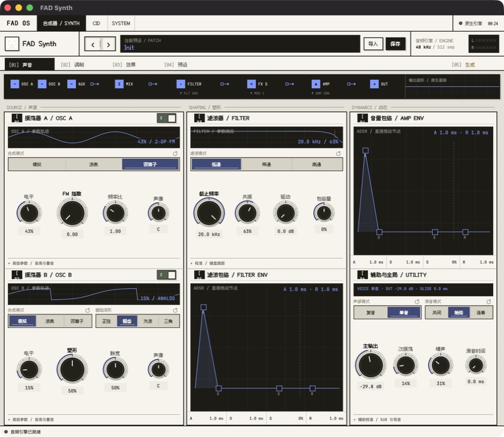The image size is (504, 437).
Task: Click the FM 指数 knob in OSC A
Action: pos(72,213)
